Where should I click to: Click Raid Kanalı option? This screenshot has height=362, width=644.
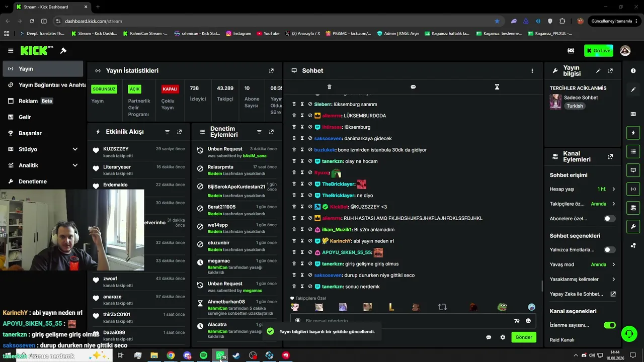coord(562,340)
